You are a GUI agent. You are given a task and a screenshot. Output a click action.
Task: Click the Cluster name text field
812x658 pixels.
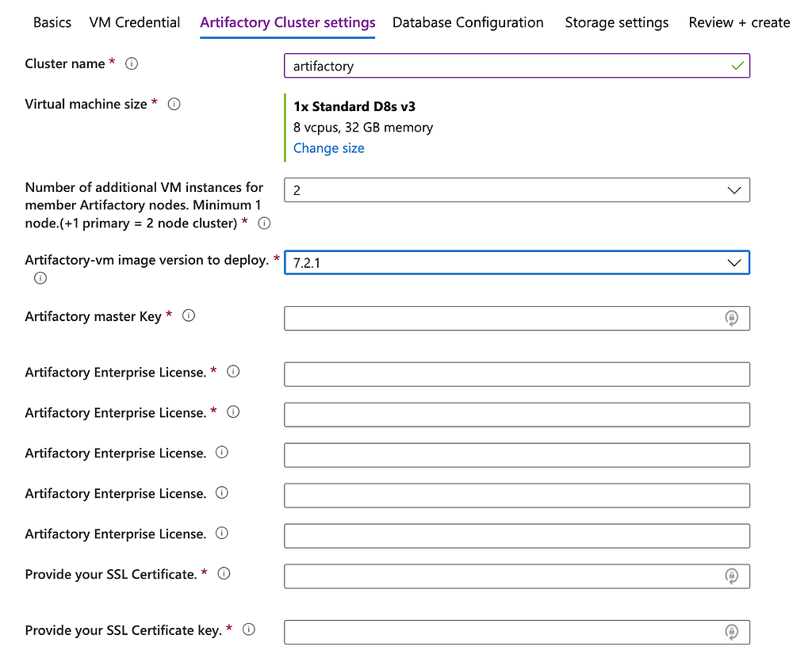click(507, 66)
